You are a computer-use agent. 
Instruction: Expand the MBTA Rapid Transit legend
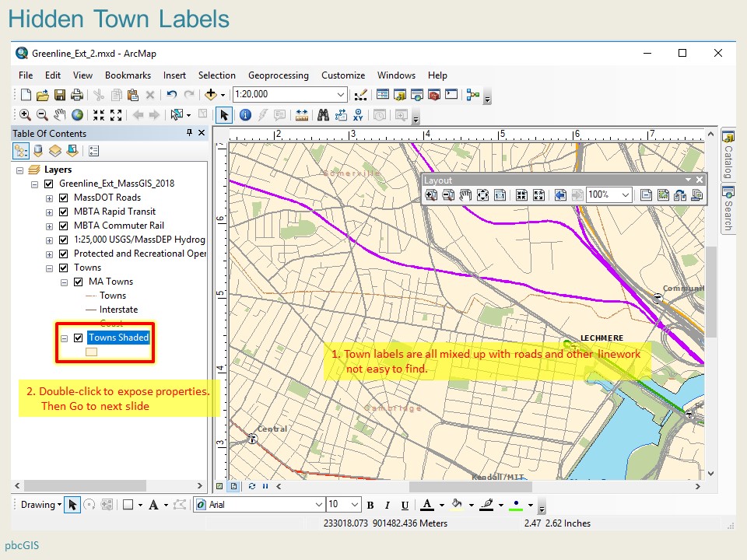tap(49, 212)
